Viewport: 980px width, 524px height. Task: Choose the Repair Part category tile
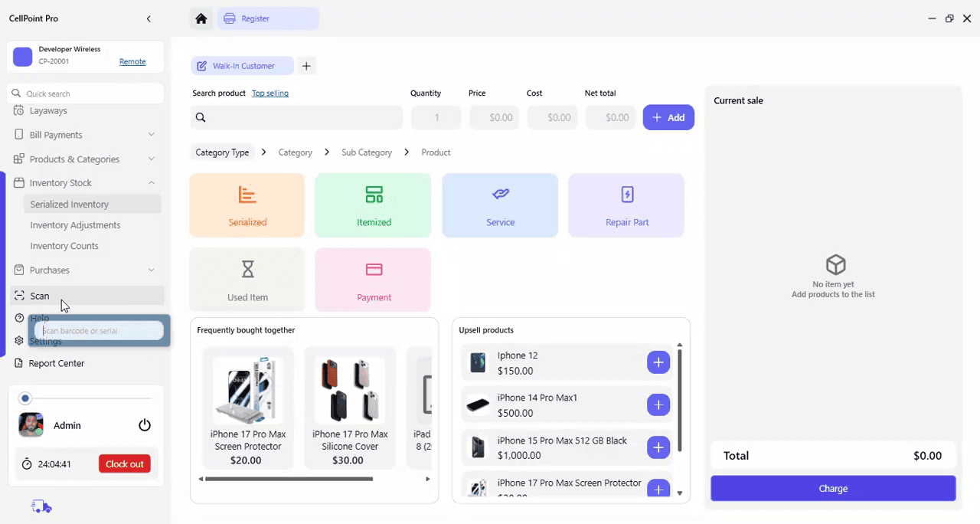click(x=626, y=205)
